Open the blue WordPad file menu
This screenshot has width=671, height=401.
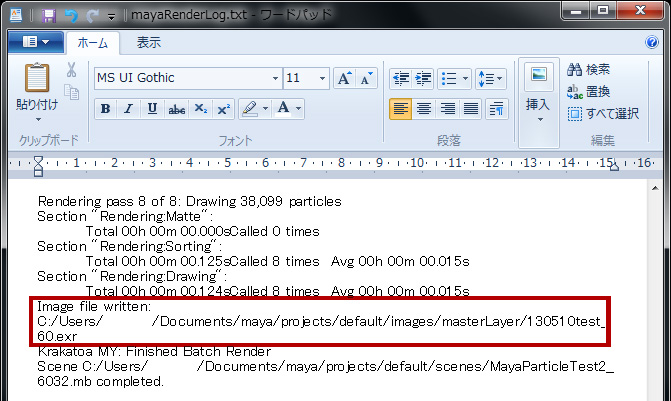pyautogui.click(x=36, y=42)
